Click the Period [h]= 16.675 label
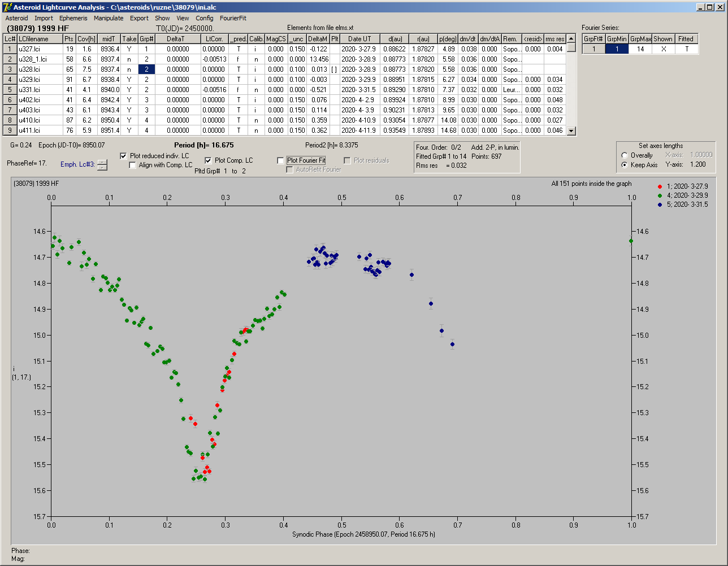 click(203, 145)
